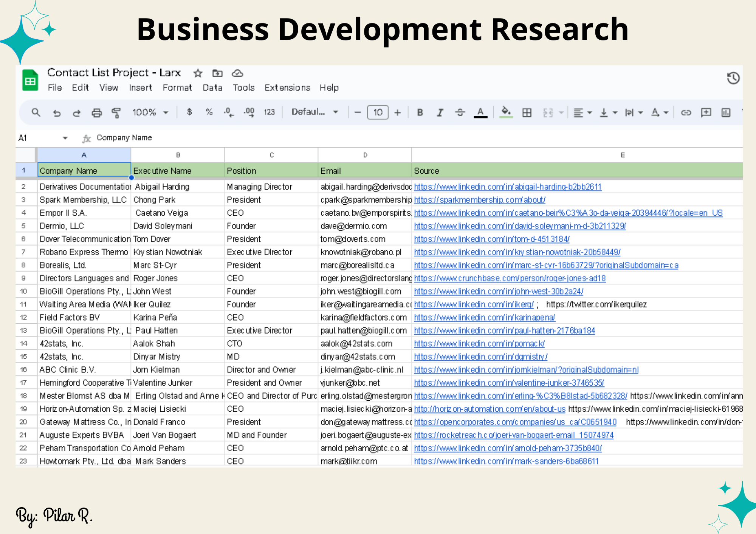Toggle strikethrough formatting button
The height and width of the screenshot is (534, 756).
click(x=460, y=113)
